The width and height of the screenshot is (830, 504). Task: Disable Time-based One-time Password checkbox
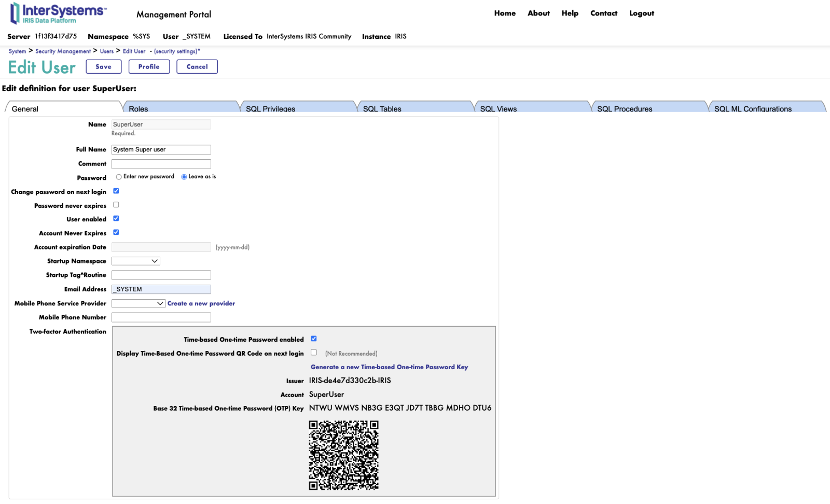314,339
